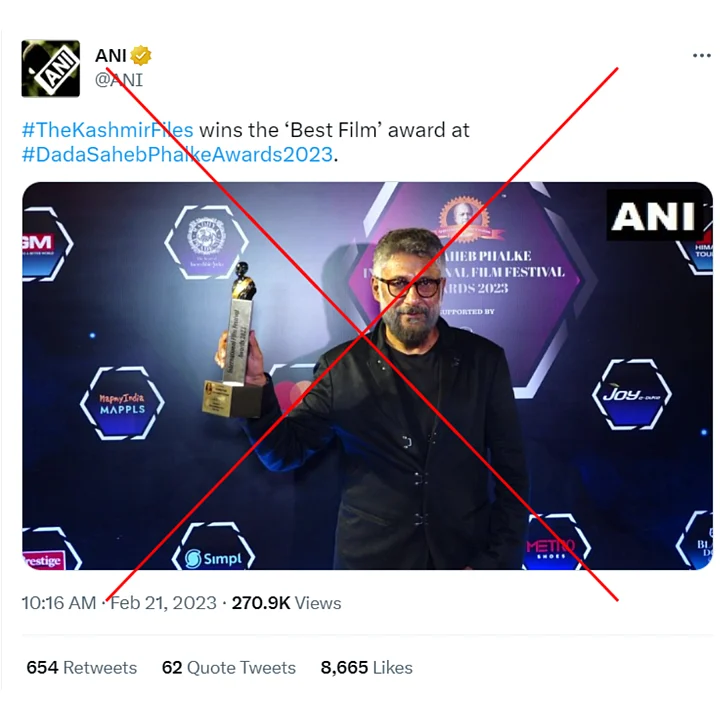Viewport: 720px width, 720px height.
Task: Open the #TheKashmirFiles hashtag
Action: (x=107, y=130)
